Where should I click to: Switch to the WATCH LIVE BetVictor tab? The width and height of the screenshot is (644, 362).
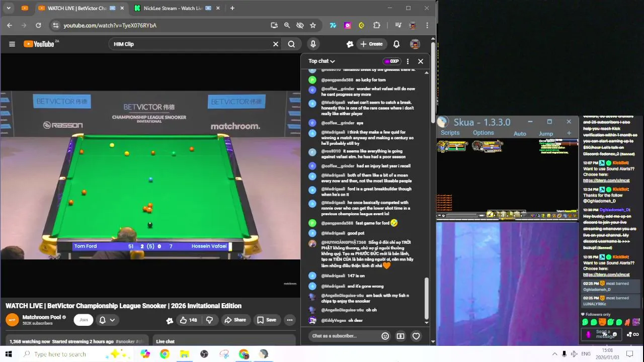pos(82,8)
